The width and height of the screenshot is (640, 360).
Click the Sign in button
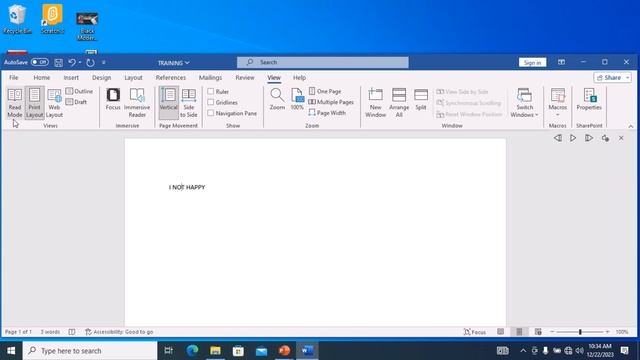(x=532, y=62)
